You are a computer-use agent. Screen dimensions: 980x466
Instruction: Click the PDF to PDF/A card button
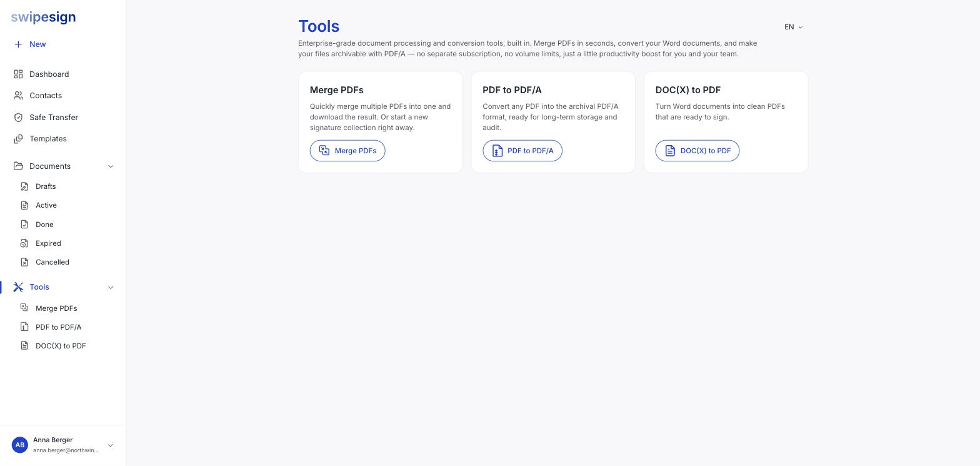(x=522, y=151)
